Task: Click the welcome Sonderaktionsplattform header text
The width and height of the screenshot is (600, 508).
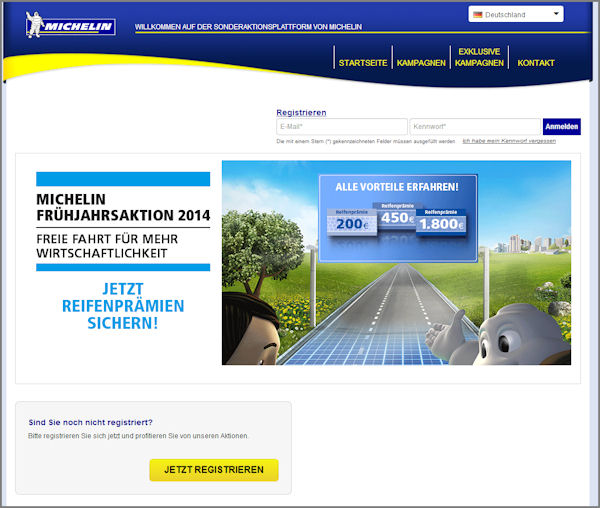Action: pos(248,27)
